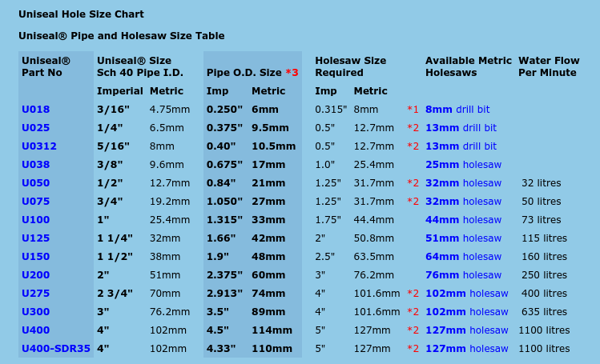
Task: Click 'Uniseal® Pipe and Holesaw Size Table' heading
Action: [122, 36]
